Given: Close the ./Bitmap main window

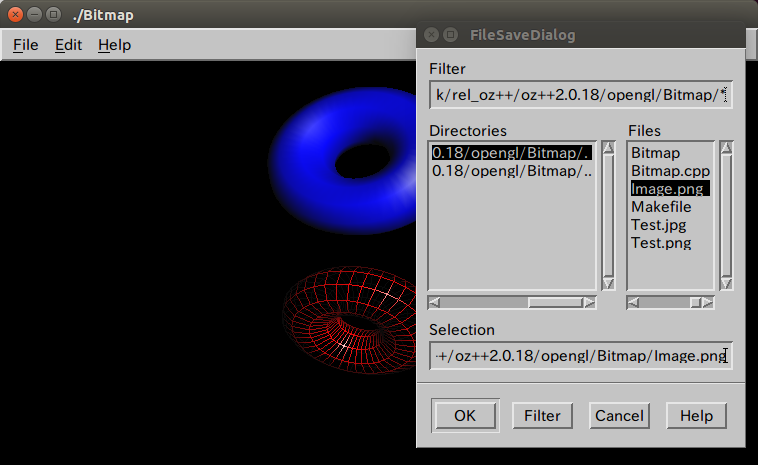Looking at the screenshot, I should (15, 15).
